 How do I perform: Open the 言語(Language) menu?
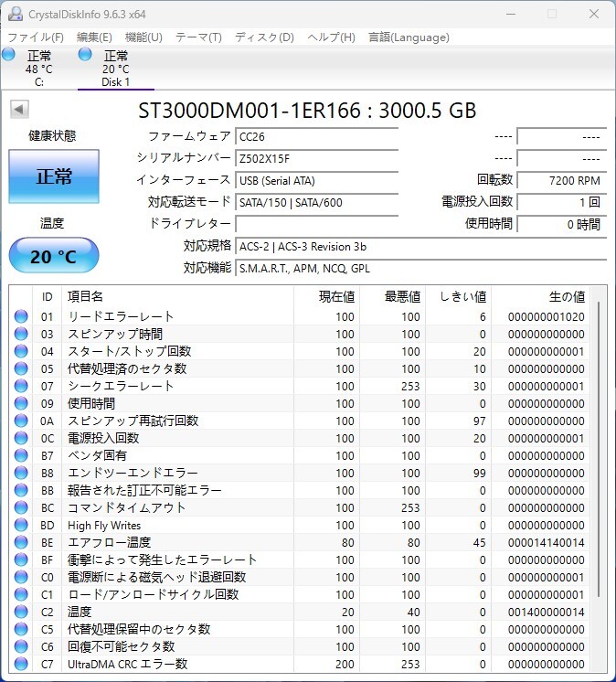point(409,37)
